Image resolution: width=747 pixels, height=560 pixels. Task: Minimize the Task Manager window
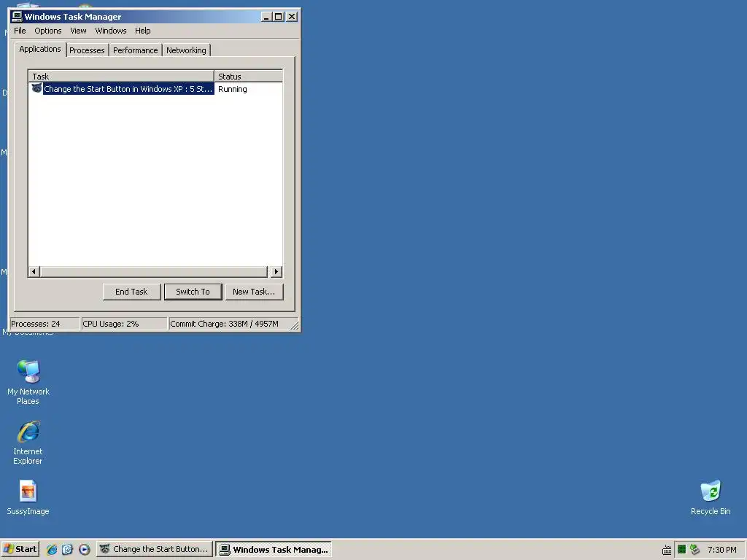pos(266,17)
